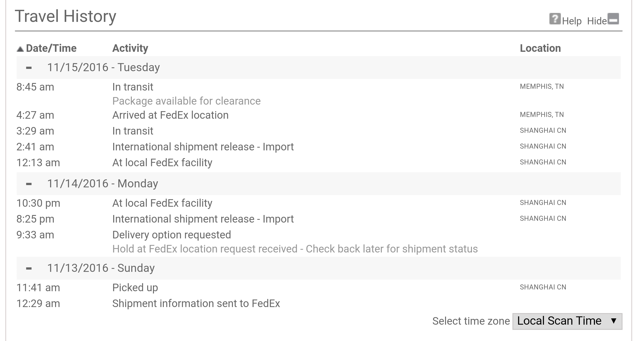Collapse the 11/15/2016 Tuesday group

point(29,68)
